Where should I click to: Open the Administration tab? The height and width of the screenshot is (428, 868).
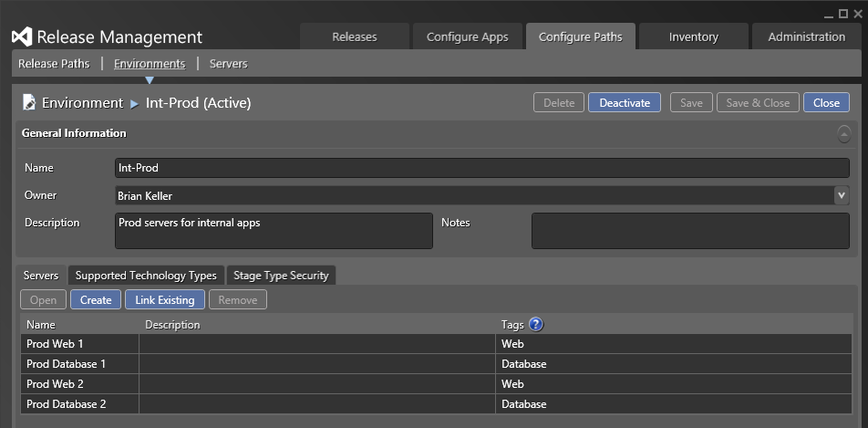(x=806, y=37)
